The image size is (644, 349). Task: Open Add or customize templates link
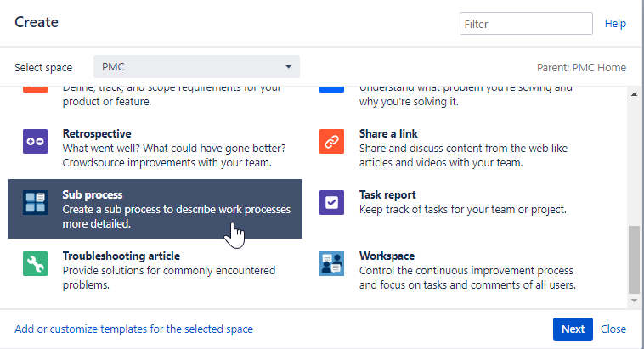pos(134,329)
